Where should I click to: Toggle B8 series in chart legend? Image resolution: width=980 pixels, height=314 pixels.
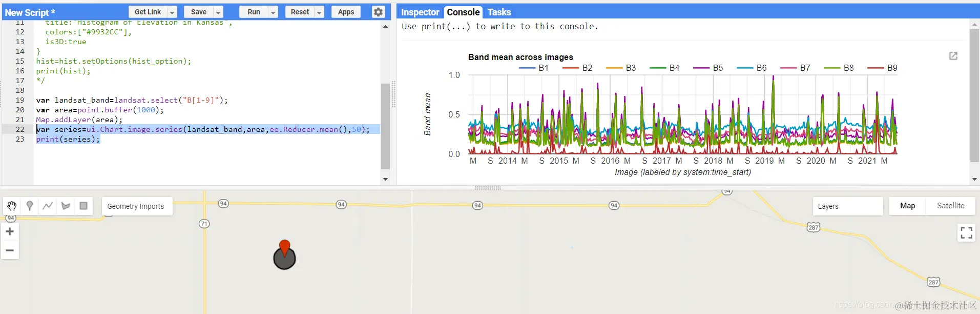coord(839,68)
